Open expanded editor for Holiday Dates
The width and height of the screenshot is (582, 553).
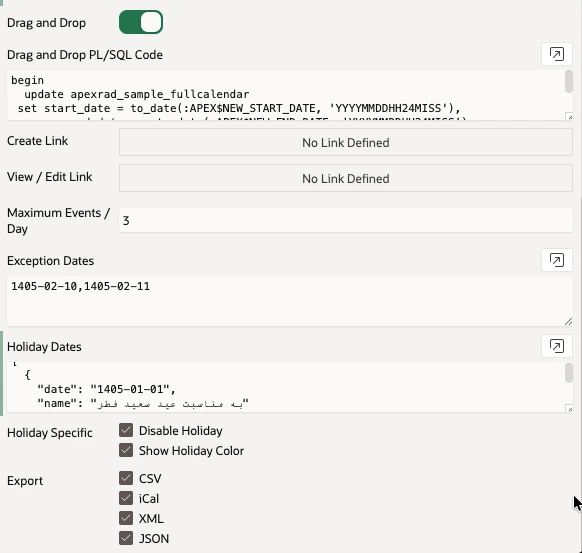[556, 346]
